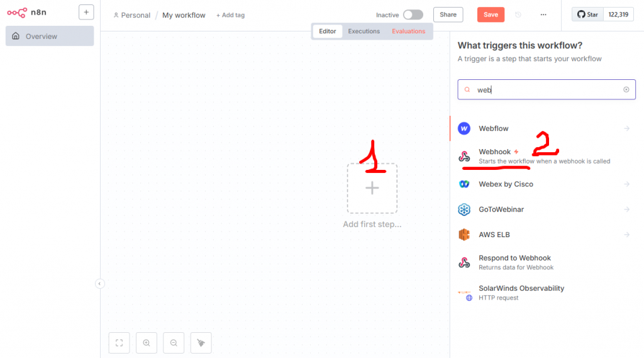The width and height of the screenshot is (644, 358).
Task: Expand the Webex by Cisco arrow
Action: [627, 184]
